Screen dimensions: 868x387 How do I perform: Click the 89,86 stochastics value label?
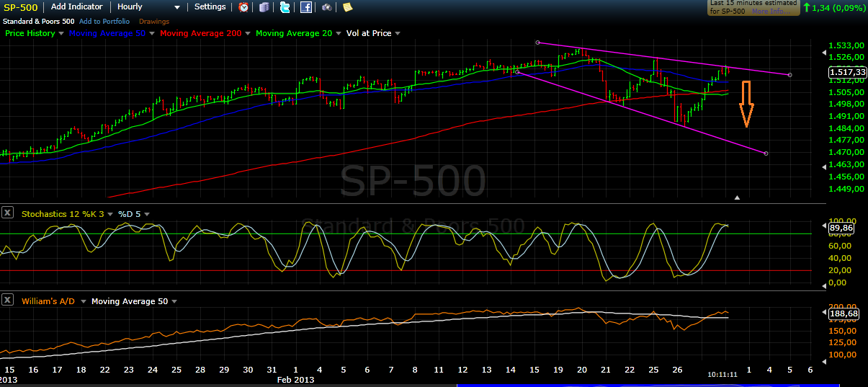click(841, 228)
